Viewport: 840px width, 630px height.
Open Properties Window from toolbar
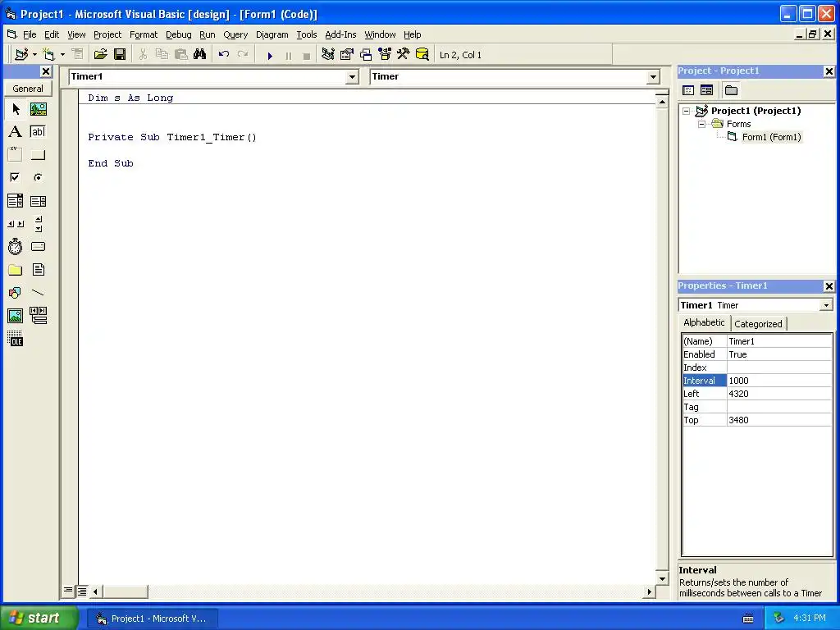[x=347, y=54]
